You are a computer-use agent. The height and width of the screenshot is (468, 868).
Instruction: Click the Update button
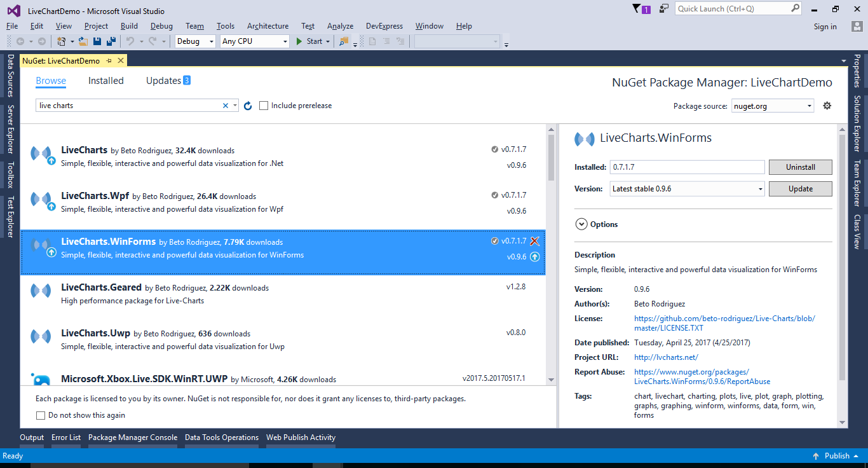(800, 189)
